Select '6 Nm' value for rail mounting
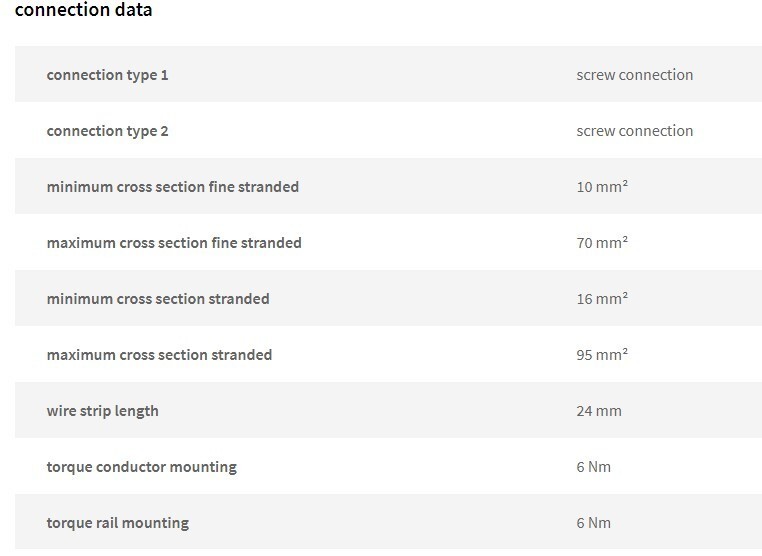The width and height of the screenshot is (762, 556). tap(593, 522)
